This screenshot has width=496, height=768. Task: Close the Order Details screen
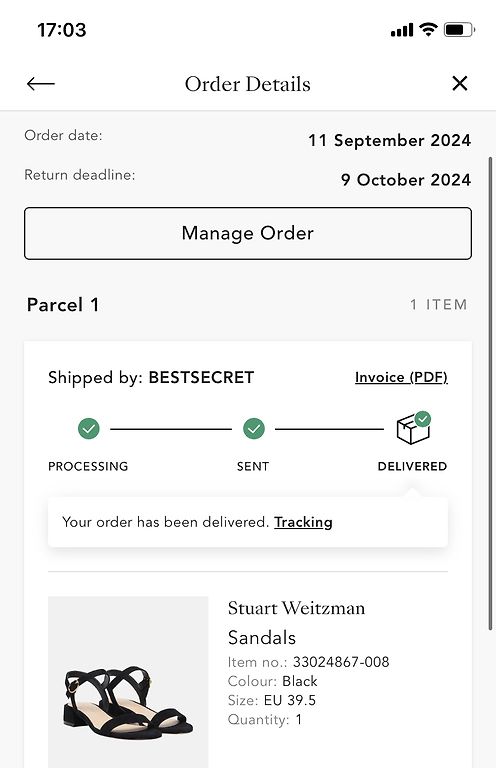[x=459, y=83]
